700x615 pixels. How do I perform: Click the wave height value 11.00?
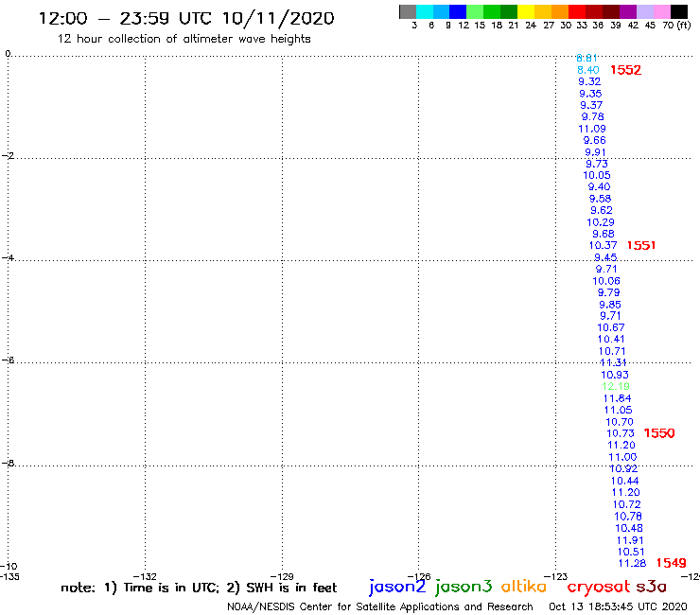point(622,457)
